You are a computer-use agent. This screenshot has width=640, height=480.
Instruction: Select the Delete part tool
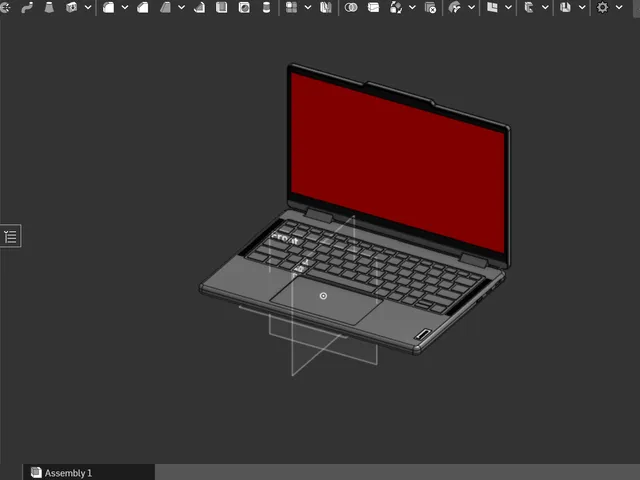[x=430, y=7]
